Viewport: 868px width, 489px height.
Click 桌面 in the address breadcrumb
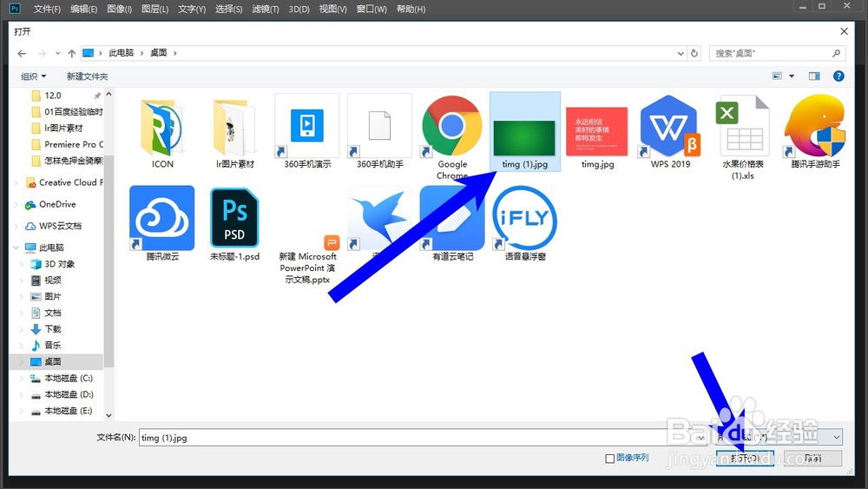[158, 53]
